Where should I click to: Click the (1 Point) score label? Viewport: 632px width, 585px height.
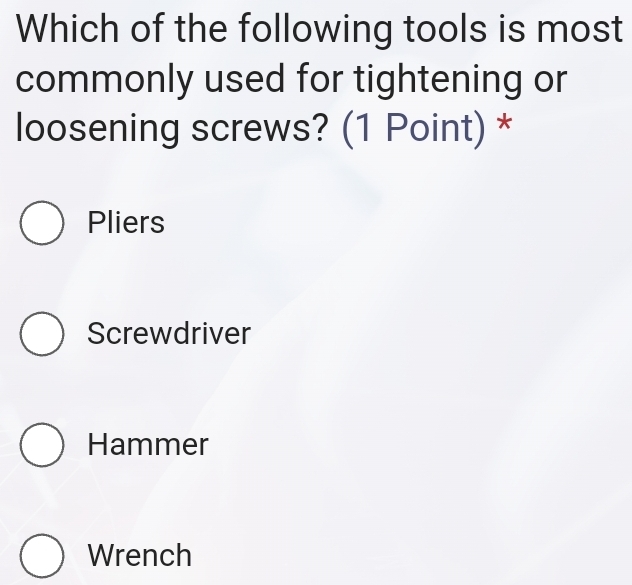click(414, 128)
